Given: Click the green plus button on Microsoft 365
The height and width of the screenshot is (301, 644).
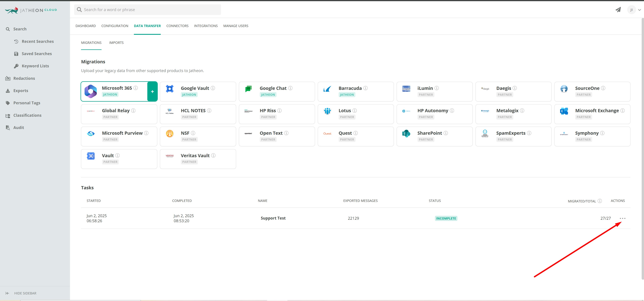Looking at the screenshot, I should [152, 92].
